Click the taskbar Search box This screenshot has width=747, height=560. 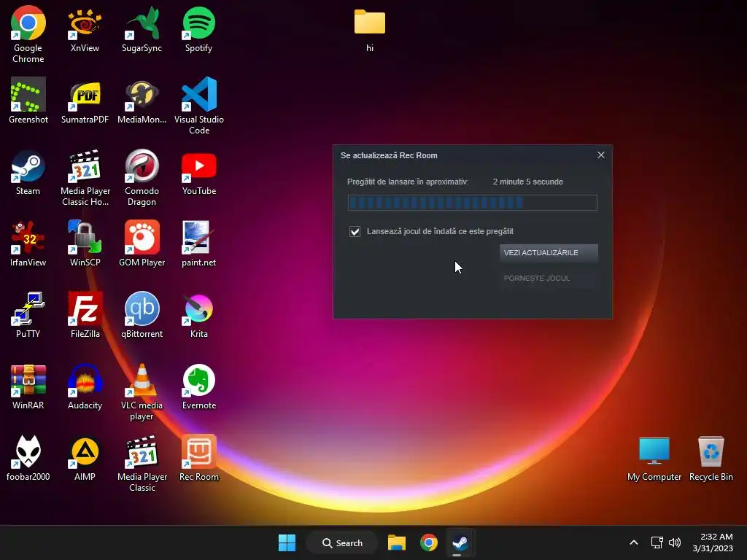coord(342,542)
